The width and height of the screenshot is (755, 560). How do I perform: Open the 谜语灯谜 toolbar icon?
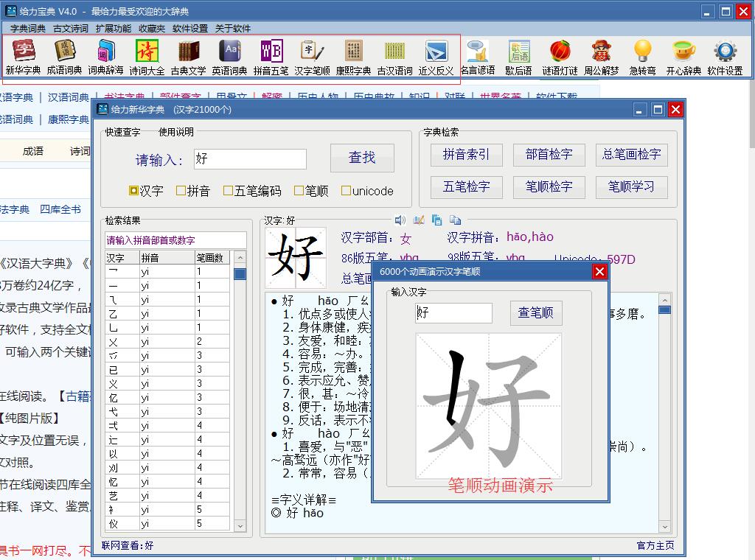tap(560, 57)
